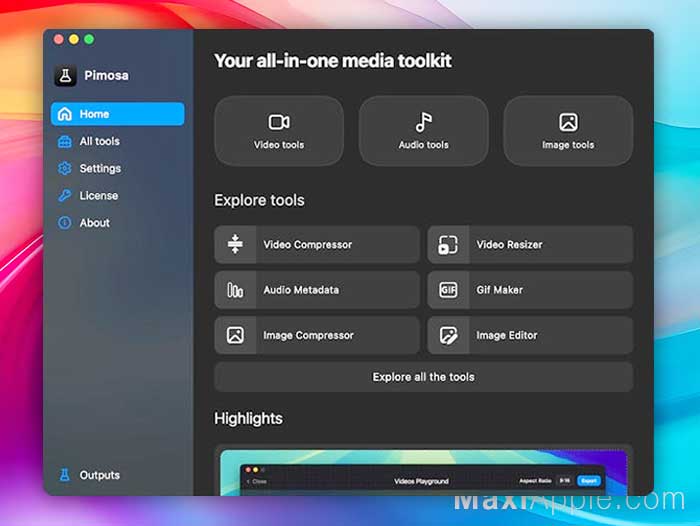Click Explore all the tools button
The width and height of the screenshot is (700, 526).
tap(424, 377)
